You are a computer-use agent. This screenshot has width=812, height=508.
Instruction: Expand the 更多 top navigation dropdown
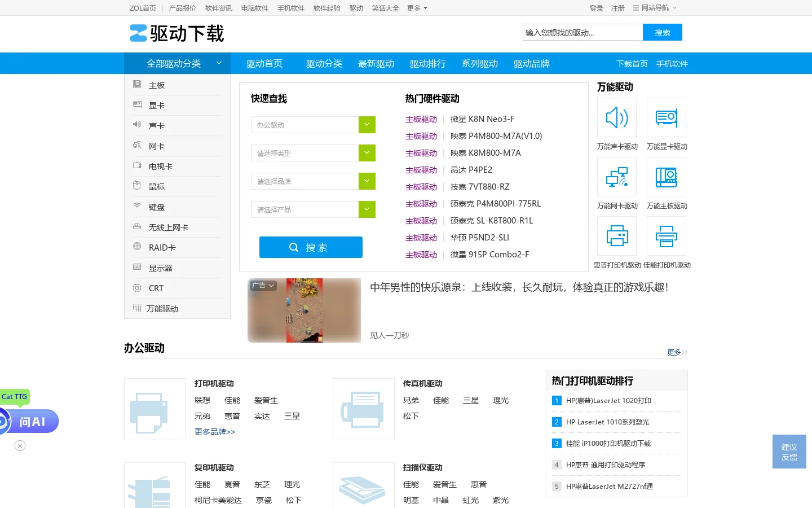(417, 8)
